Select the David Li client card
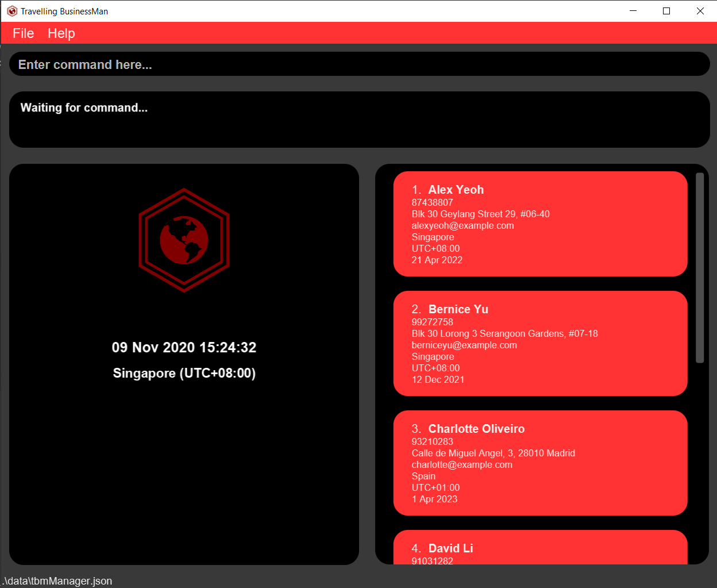The width and height of the screenshot is (717, 588). tap(540, 548)
